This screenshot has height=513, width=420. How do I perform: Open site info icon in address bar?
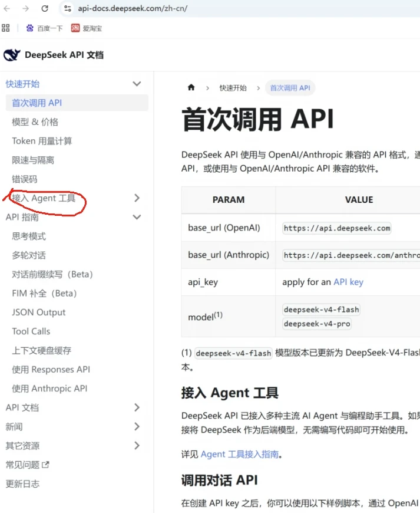click(x=68, y=8)
